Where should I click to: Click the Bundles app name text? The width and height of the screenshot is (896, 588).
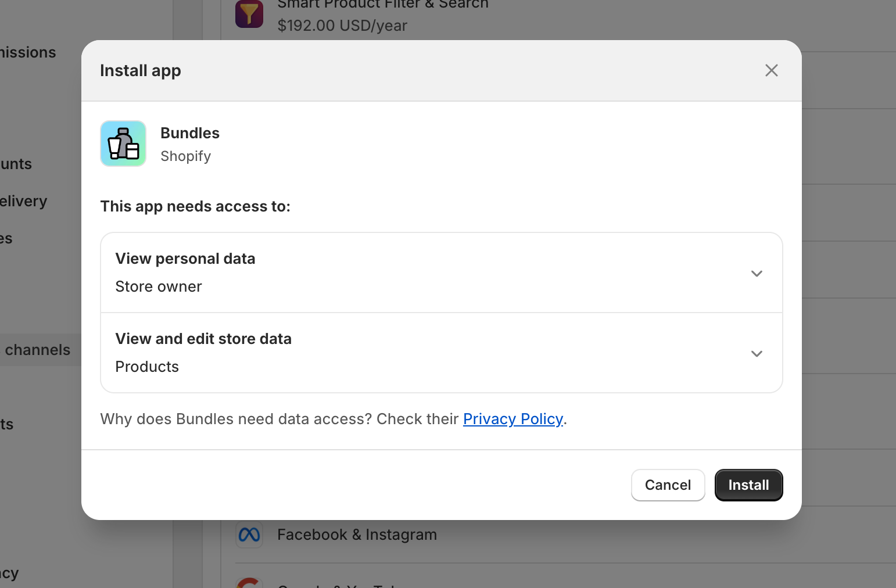click(x=190, y=132)
